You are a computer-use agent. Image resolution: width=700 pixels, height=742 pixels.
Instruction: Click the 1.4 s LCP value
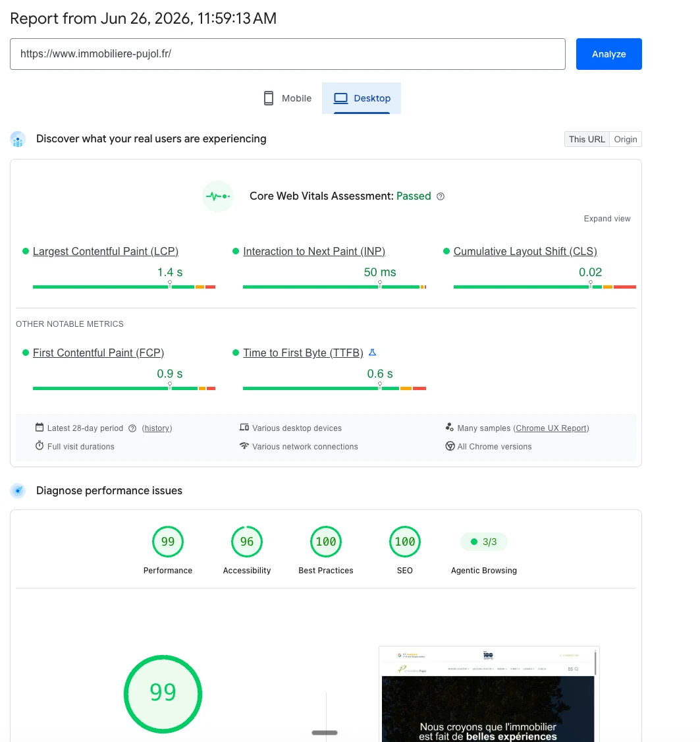click(170, 272)
